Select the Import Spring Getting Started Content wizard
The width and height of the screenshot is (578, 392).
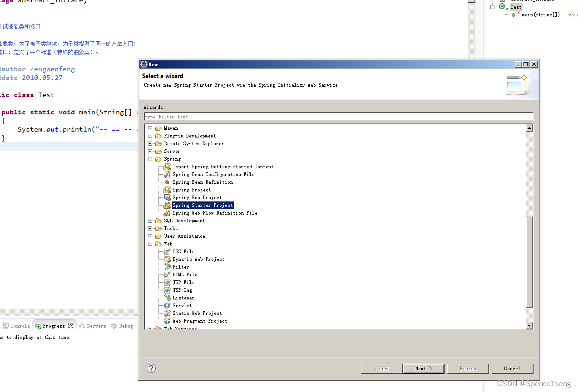[x=223, y=167]
